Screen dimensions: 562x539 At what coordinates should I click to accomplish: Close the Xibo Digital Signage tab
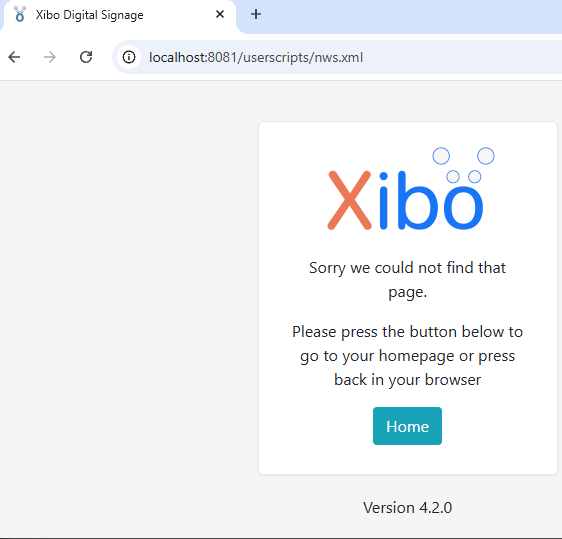[x=220, y=14]
